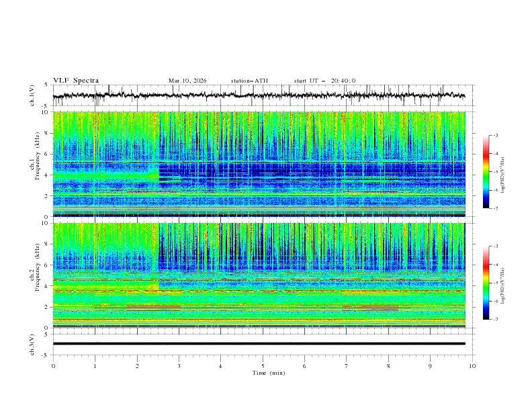
Task: Click the ch.1 colorbar 'log(PSD)(V²/Hz)' label
Action: click(502, 175)
